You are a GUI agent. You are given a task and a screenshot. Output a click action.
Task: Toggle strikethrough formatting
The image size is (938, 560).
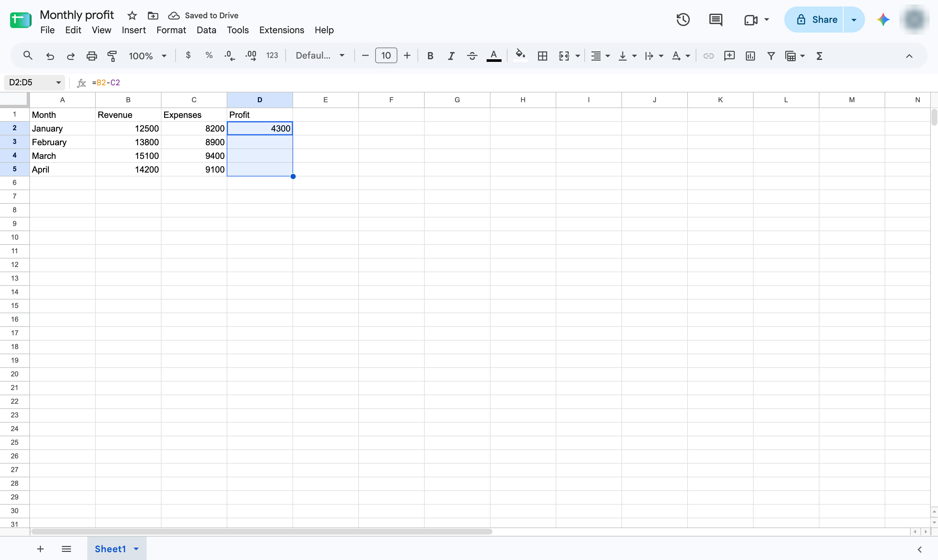tap(472, 56)
